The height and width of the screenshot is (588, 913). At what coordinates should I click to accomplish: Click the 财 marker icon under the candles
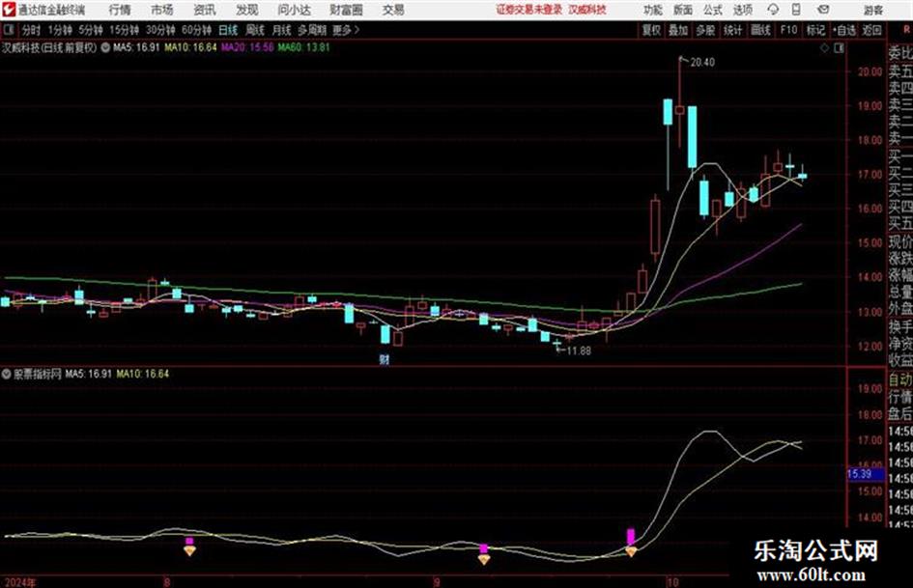[x=385, y=359]
